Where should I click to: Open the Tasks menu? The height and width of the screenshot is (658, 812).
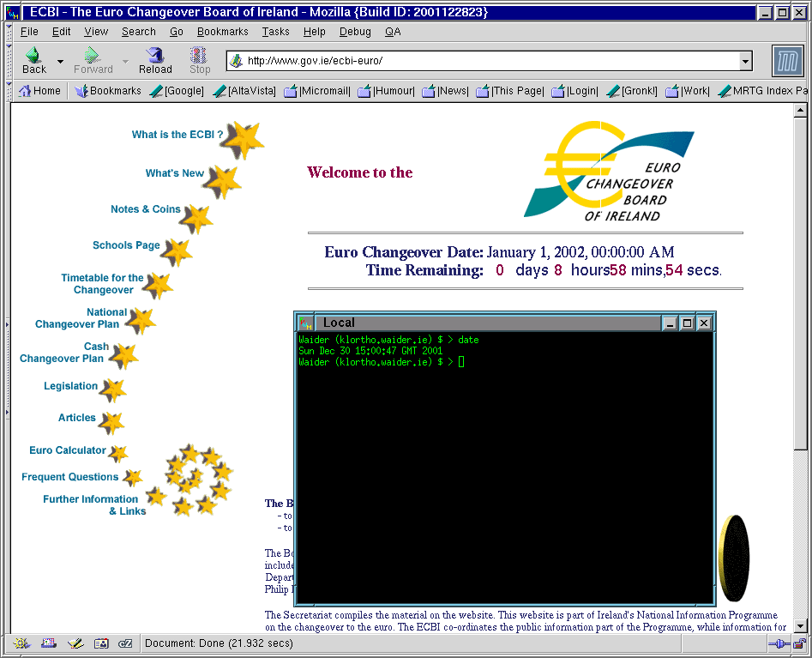(275, 32)
